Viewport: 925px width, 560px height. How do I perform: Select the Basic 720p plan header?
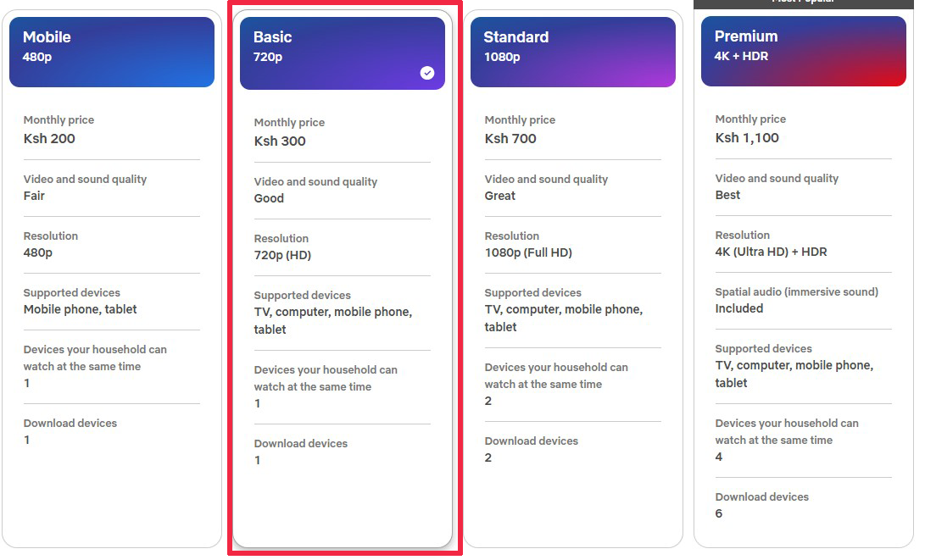pyautogui.click(x=343, y=53)
